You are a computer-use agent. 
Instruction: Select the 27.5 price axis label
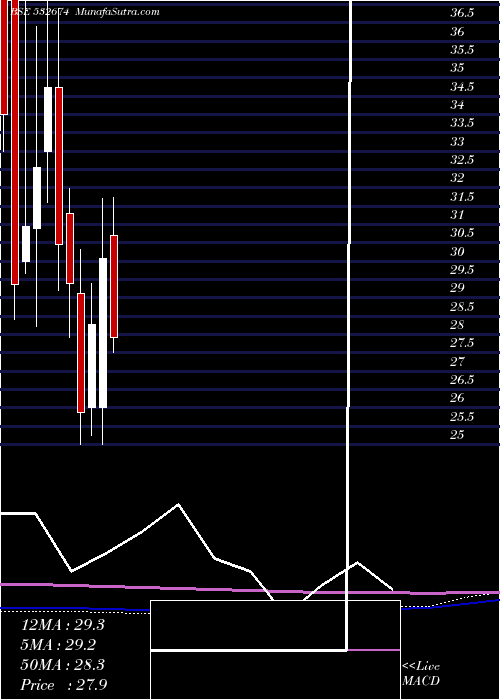coord(462,343)
